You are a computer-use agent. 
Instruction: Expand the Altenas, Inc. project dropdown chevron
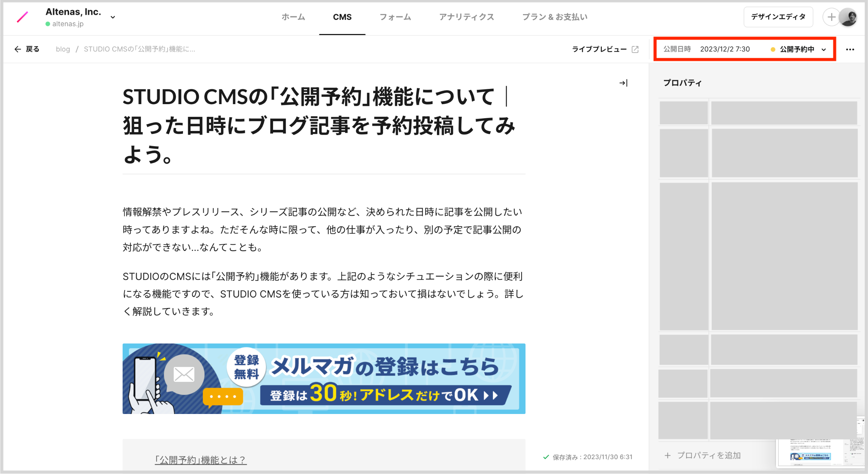click(x=113, y=17)
